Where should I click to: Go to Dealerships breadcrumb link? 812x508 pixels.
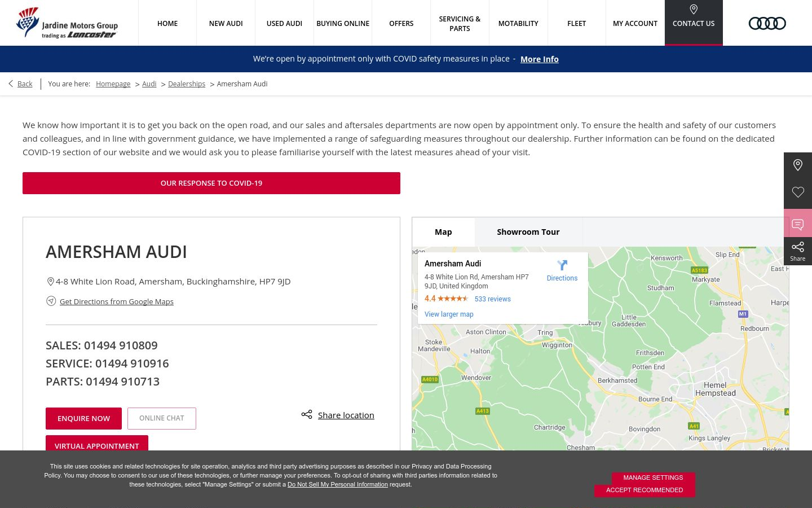187,84
